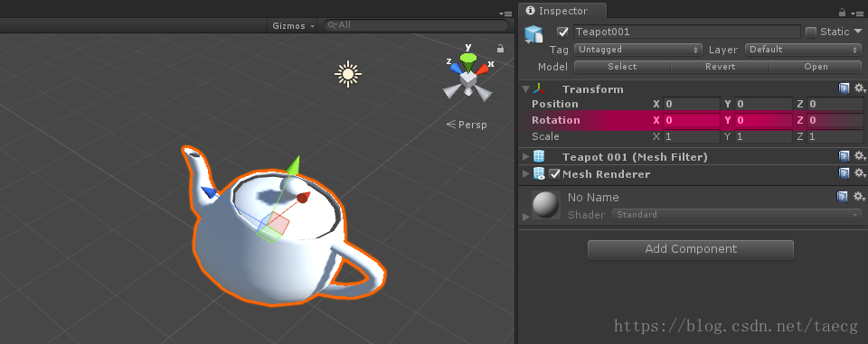Click Position X field
Viewport: 868px width, 344px height.
click(692, 104)
